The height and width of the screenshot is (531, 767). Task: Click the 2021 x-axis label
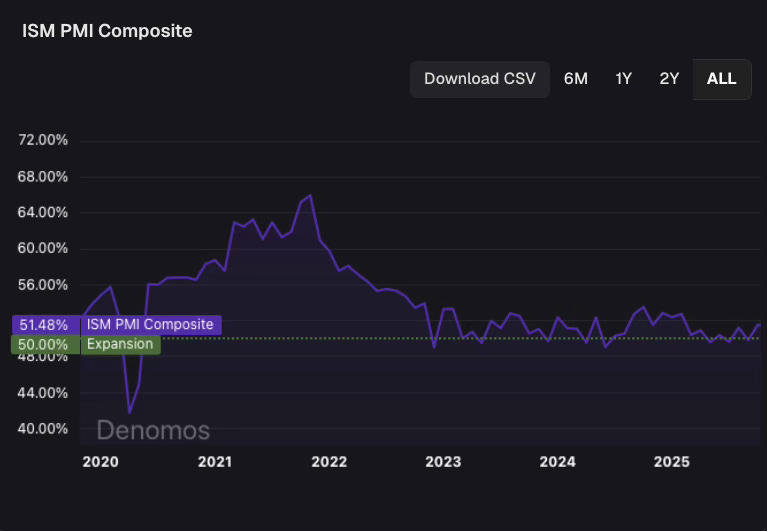215,462
